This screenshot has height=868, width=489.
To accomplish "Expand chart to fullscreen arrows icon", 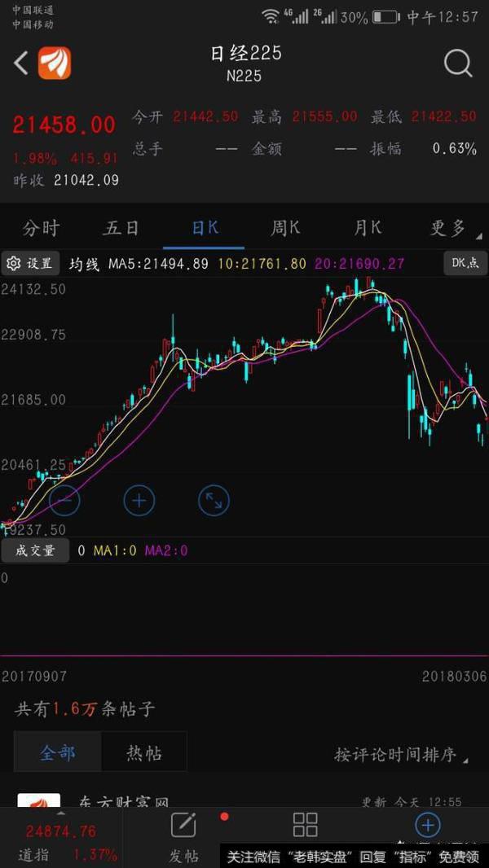I will (214, 501).
